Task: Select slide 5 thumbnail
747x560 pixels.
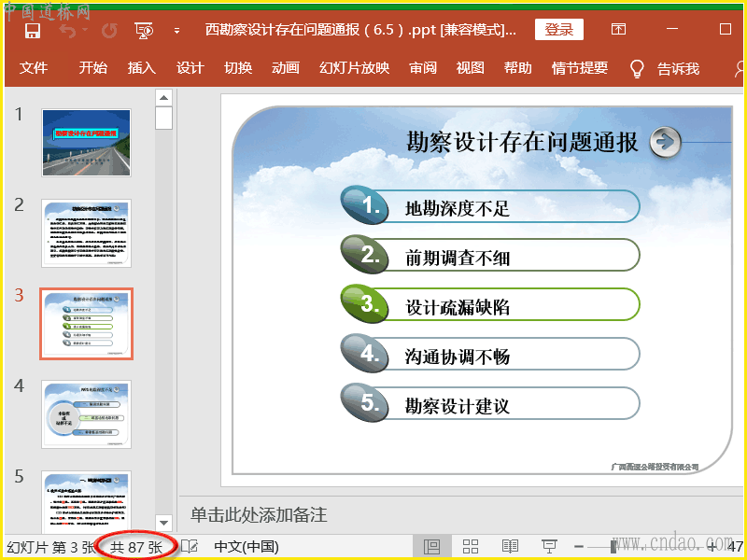Action: 86,501
